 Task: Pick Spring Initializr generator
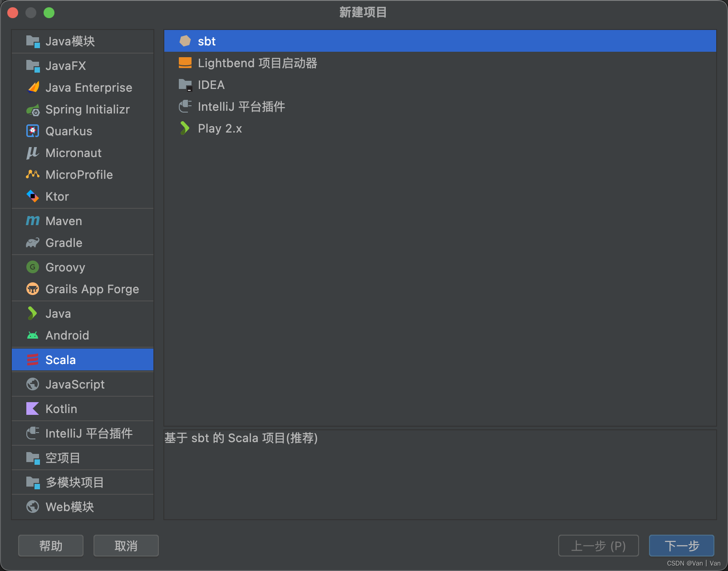click(83, 109)
